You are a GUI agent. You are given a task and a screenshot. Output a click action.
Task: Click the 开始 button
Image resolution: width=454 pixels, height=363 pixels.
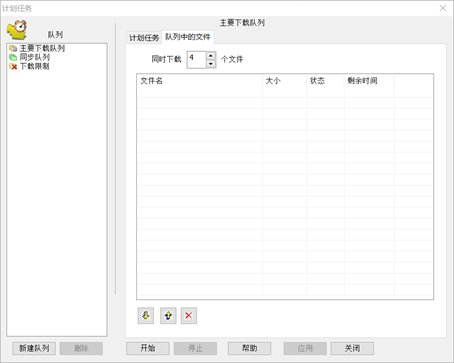pos(148,348)
